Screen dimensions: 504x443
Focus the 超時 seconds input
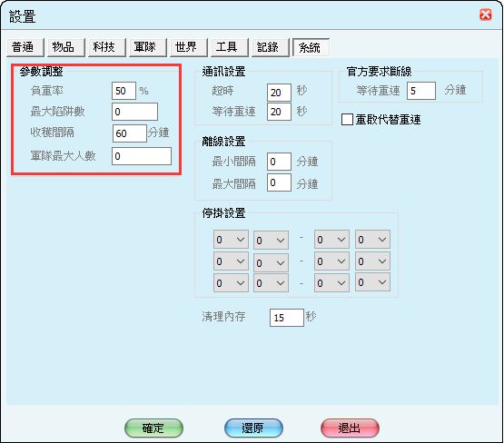(279, 93)
